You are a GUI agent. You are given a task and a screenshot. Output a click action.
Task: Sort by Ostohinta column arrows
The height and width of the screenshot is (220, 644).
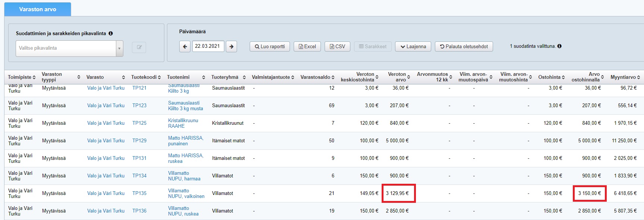point(563,77)
